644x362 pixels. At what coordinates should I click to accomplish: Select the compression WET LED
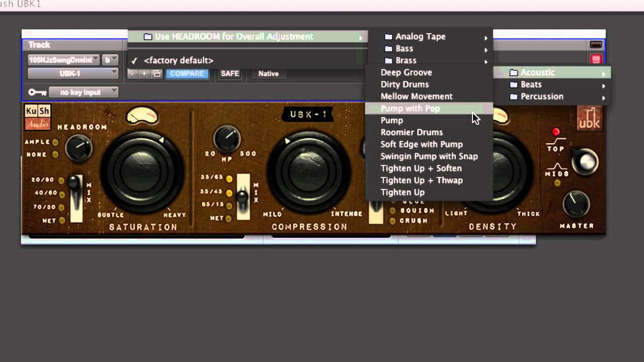(x=229, y=218)
